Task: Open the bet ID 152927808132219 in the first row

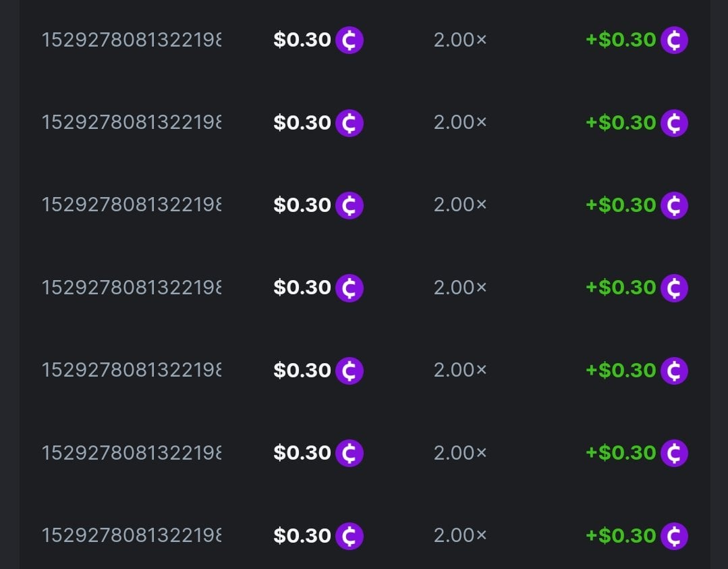Action: pyautogui.click(x=131, y=40)
